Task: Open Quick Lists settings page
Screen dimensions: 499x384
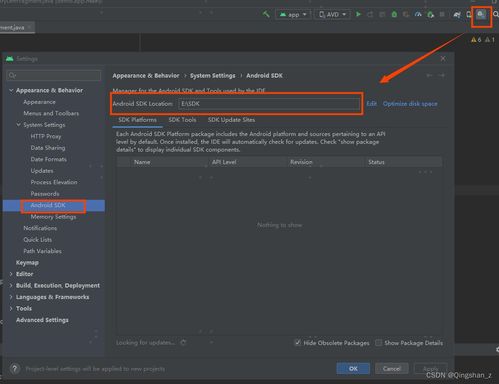Action: click(x=38, y=240)
